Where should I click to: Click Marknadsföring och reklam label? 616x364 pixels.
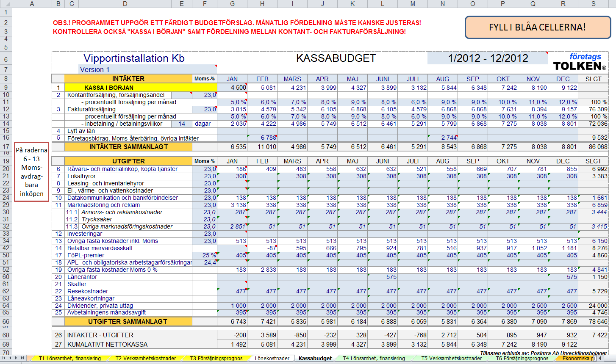tap(103, 205)
